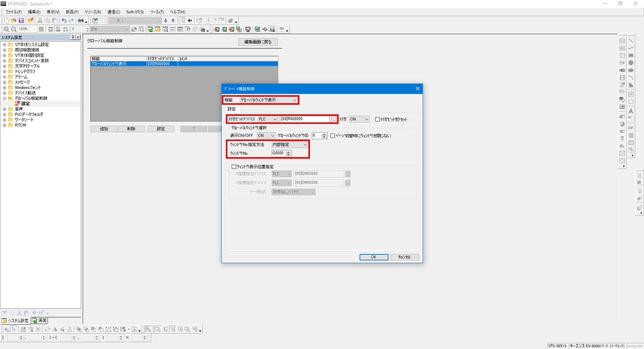The image size is (644, 349).
Task: Select the straight Line drawing tool
Action: pyautogui.click(x=630, y=41)
